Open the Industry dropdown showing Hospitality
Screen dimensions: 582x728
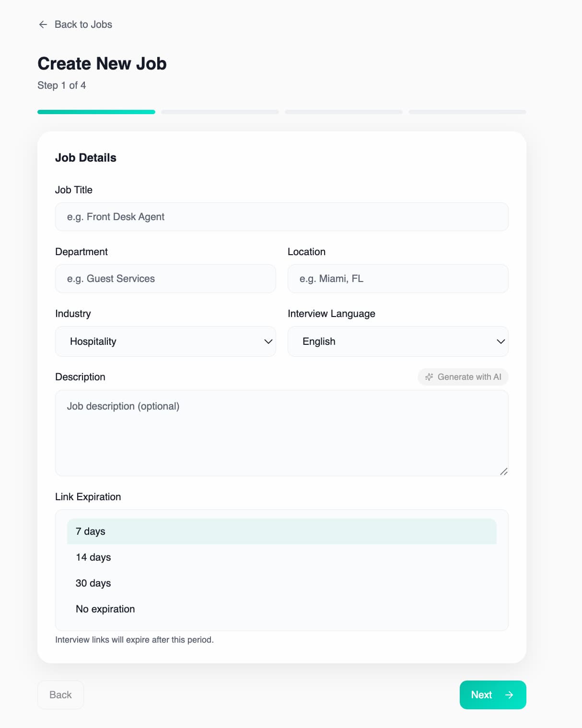(165, 341)
